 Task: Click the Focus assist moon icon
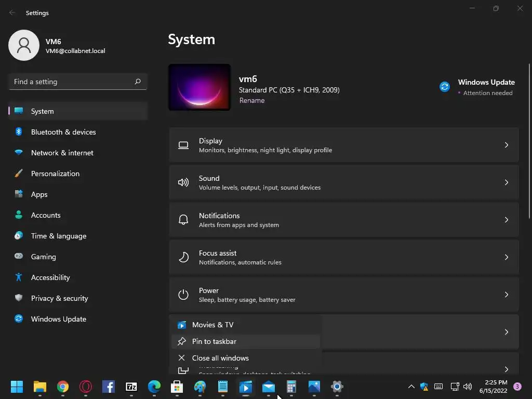[183, 257]
